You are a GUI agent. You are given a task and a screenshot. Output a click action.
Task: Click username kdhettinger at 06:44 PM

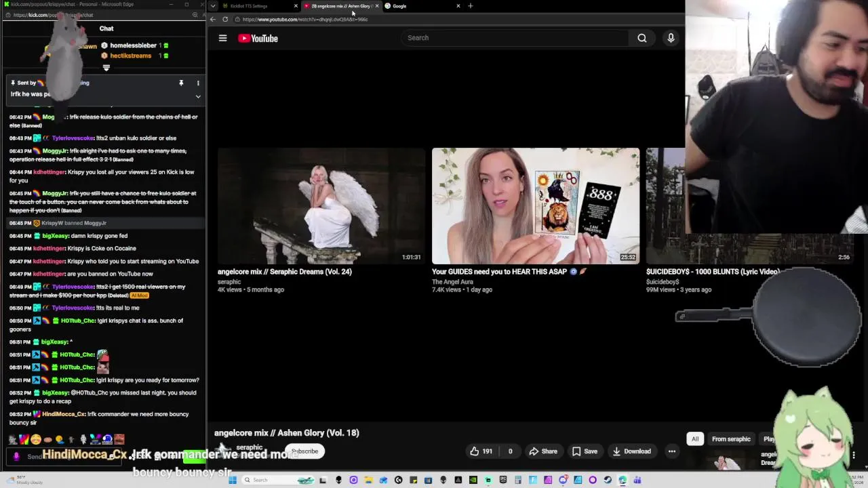[x=49, y=172]
